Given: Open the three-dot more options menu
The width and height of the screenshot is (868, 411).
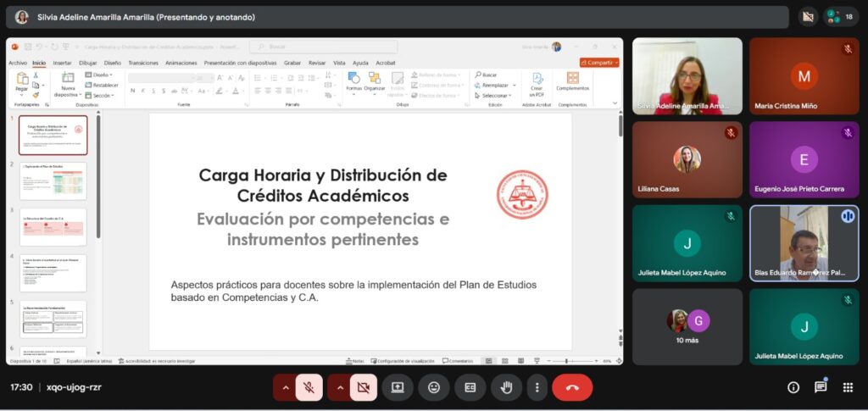Looking at the screenshot, I should (x=537, y=387).
